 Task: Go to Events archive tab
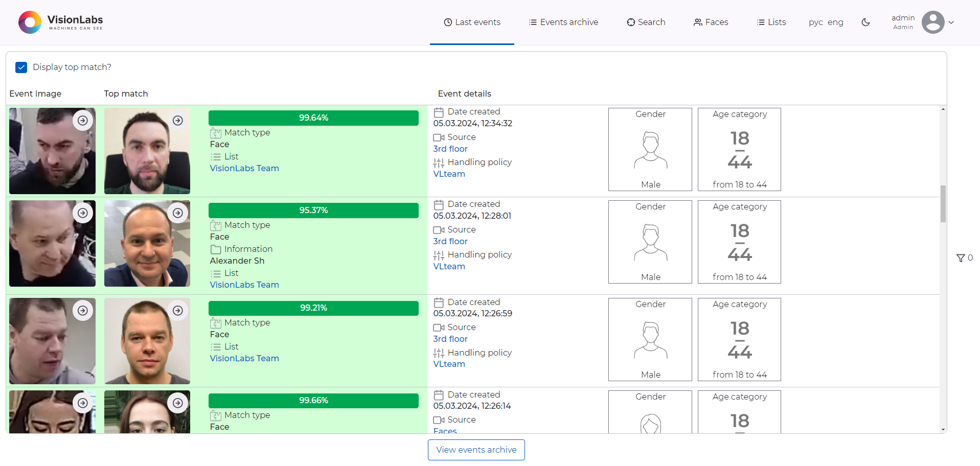(563, 22)
